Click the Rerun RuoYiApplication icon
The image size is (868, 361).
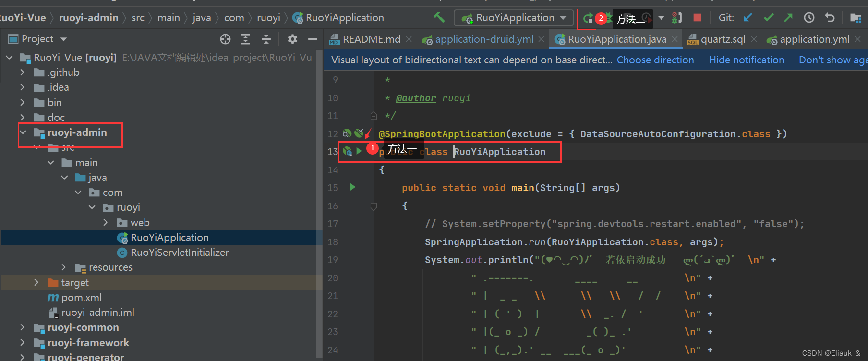click(588, 18)
